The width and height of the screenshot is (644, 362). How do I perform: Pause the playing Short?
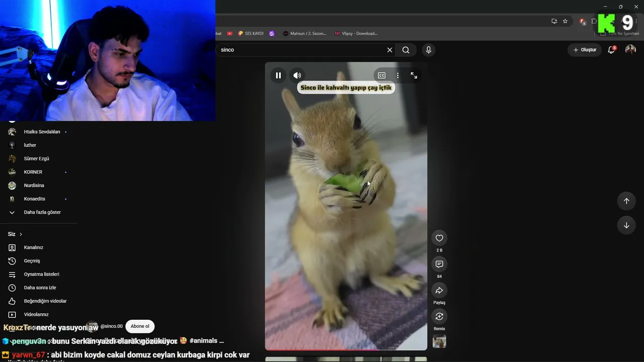pyautogui.click(x=278, y=75)
